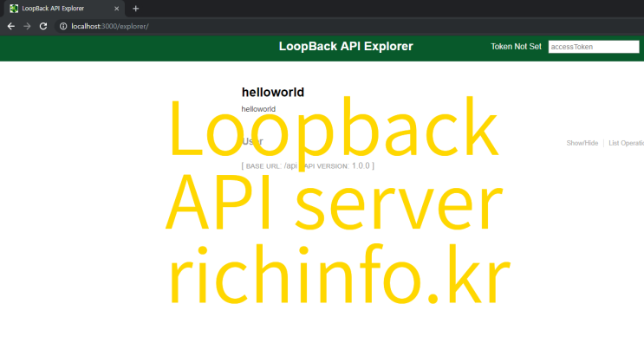This screenshot has height=362, width=644.
Task: Click the helloworld description text
Action: [x=258, y=109]
